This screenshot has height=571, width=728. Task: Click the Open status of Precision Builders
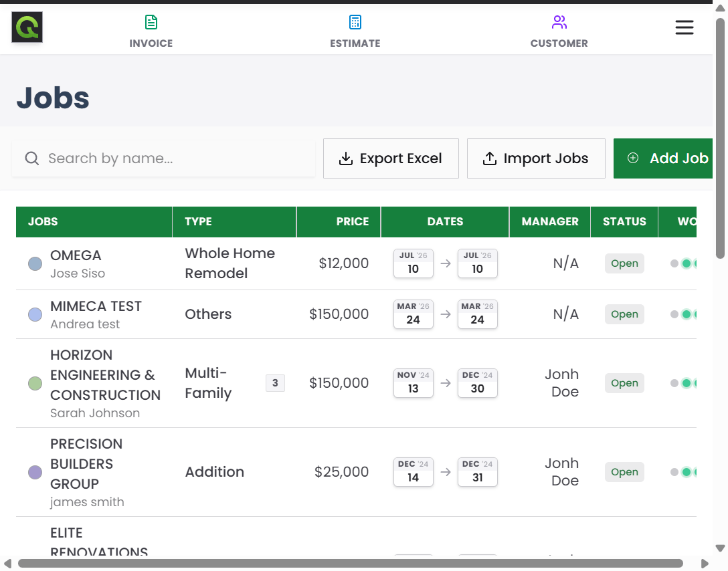(624, 472)
